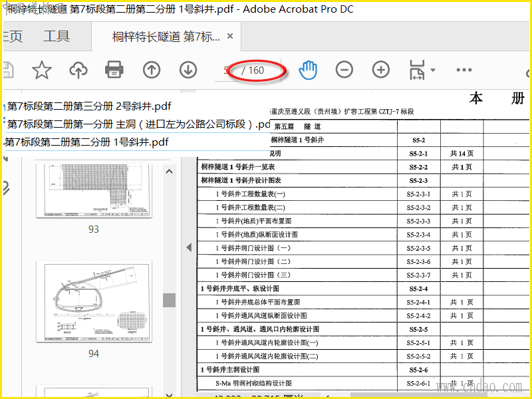Go to next page with down arrow

click(188, 70)
